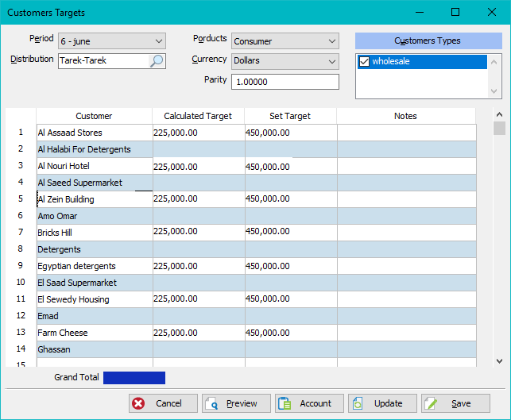Click row number 9 header
This screenshot has height=420, width=511.
pyautogui.click(x=21, y=266)
